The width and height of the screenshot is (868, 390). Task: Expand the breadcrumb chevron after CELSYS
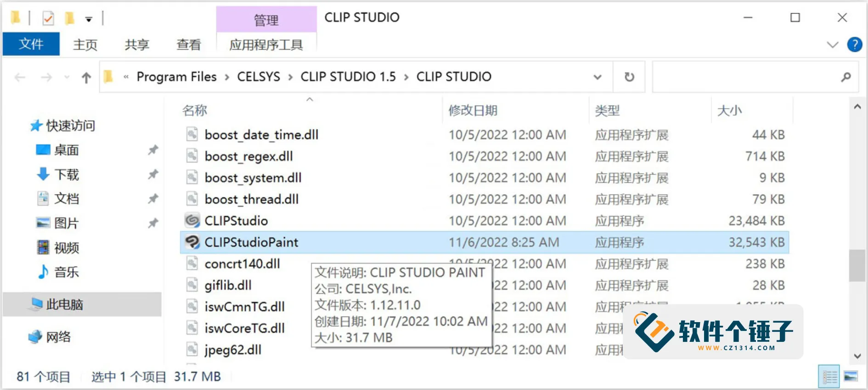coord(290,77)
